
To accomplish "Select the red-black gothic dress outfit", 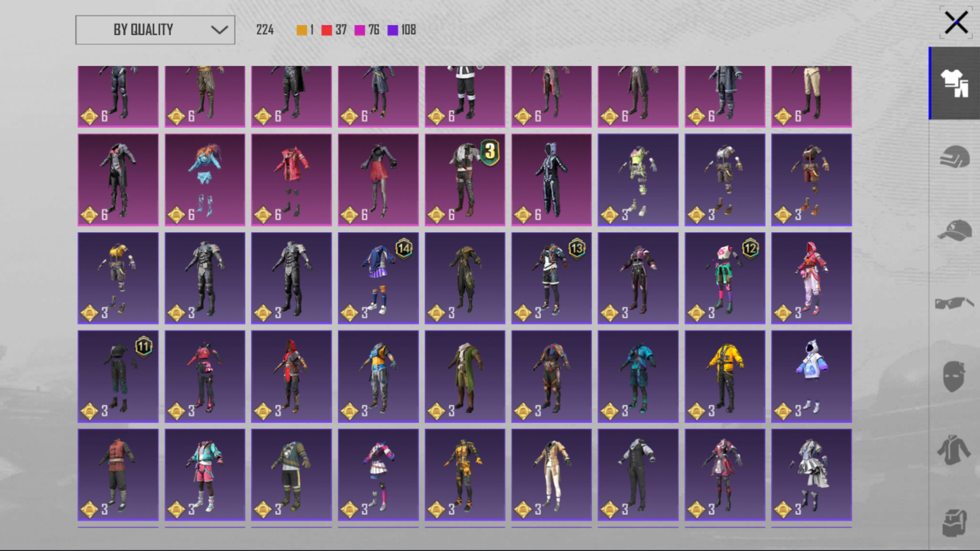I will (x=725, y=474).
